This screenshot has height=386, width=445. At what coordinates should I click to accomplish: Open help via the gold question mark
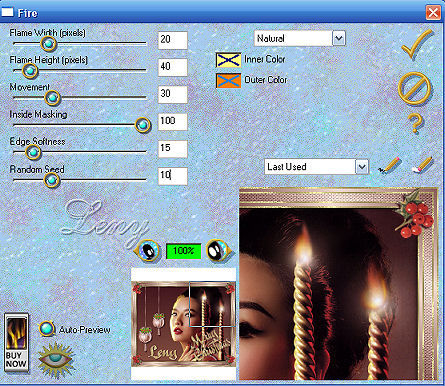pyautogui.click(x=415, y=123)
